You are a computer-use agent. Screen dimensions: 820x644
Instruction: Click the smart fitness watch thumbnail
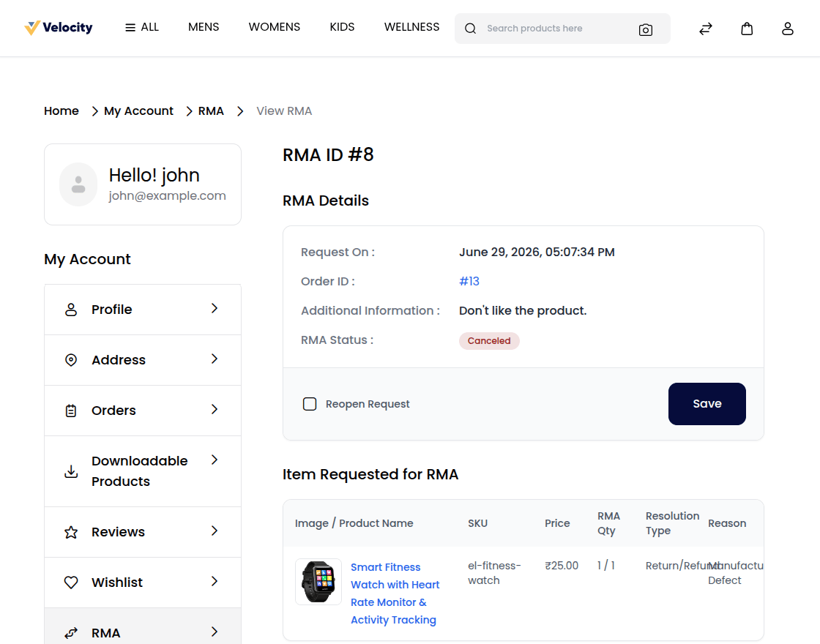[318, 582]
